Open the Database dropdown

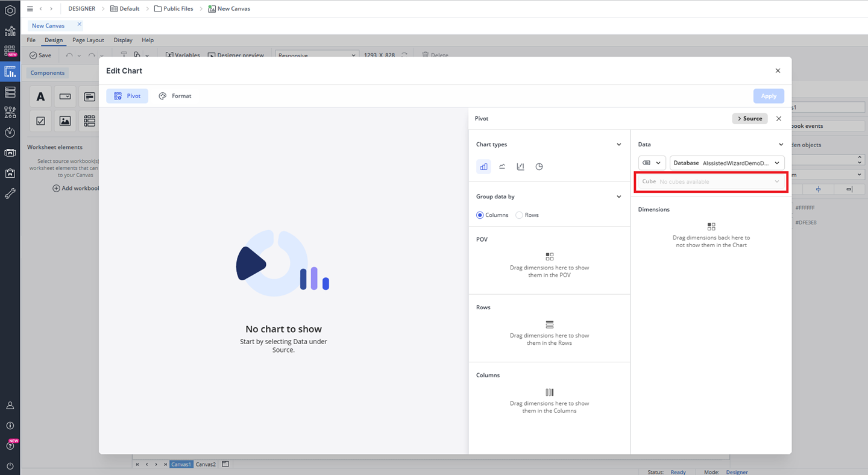[x=727, y=163]
